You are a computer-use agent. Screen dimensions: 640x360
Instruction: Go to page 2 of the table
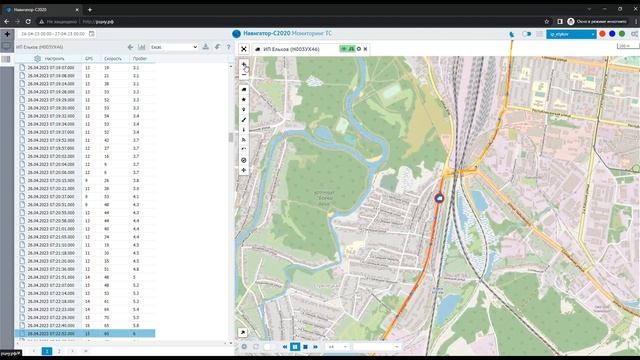[59, 351]
